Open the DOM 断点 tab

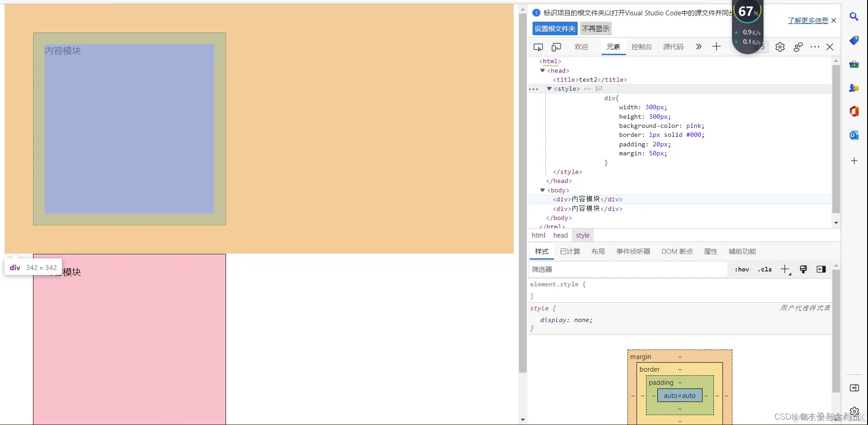[x=677, y=252]
